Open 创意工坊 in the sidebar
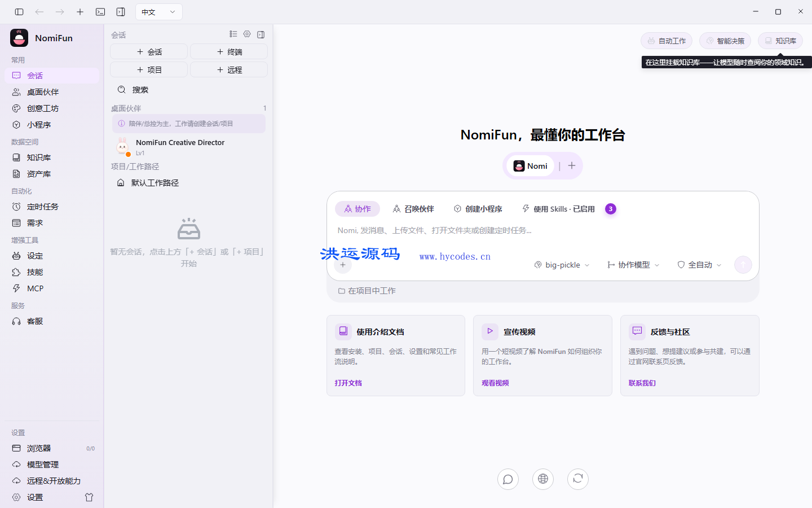The image size is (812, 508). (52, 108)
